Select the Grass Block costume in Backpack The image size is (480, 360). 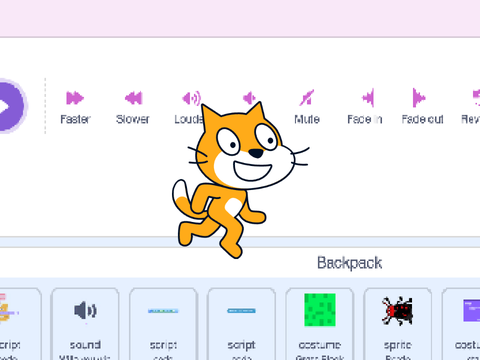pyautogui.click(x=320, y=324)
